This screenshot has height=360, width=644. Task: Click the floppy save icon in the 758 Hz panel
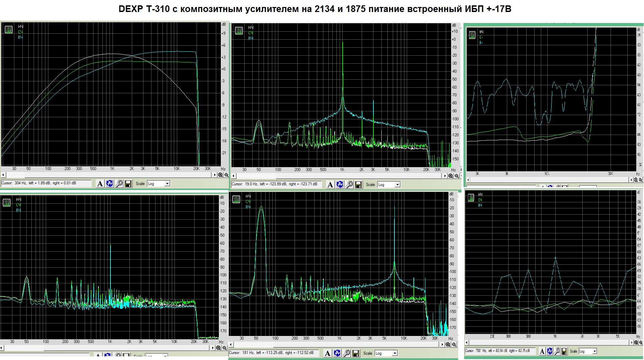(x=564, y=351)
